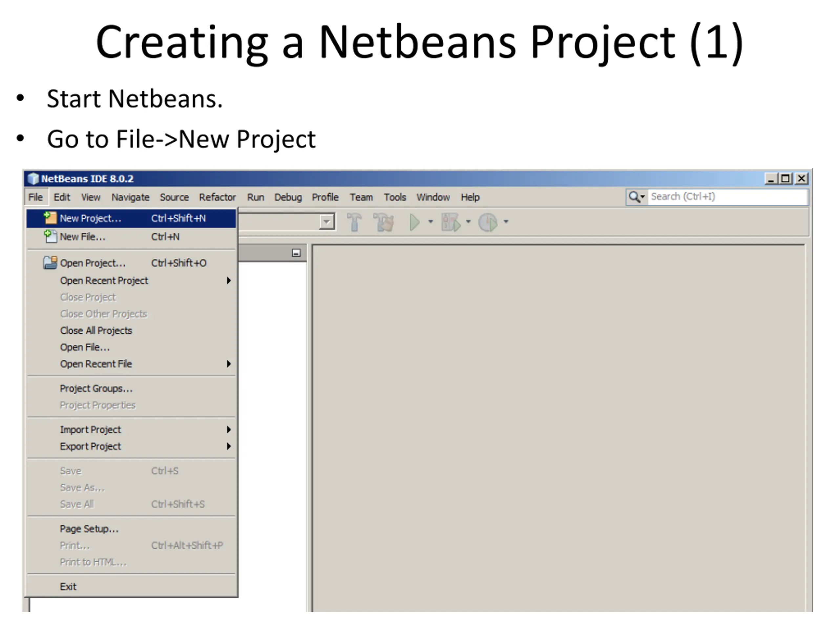Viewport: 840px width, 630px height.
Task: Click the New Project icon in File menu
Action: [50, 218]
